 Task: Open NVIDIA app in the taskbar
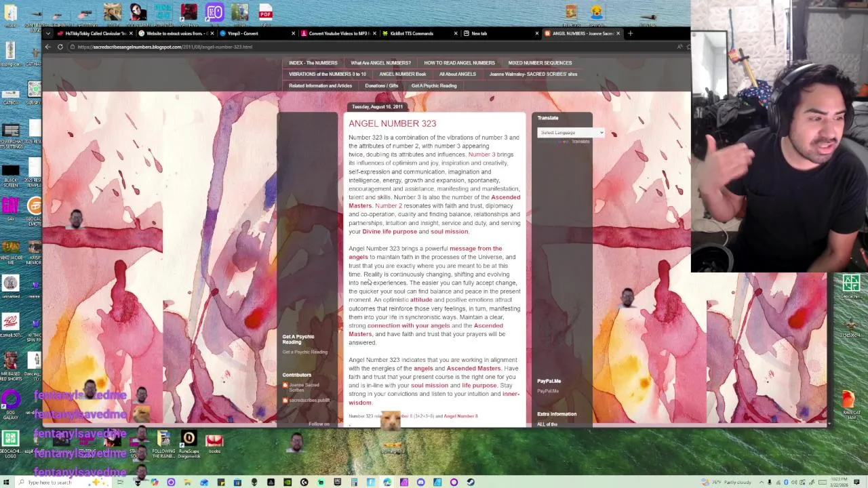(x=288, y=482)
